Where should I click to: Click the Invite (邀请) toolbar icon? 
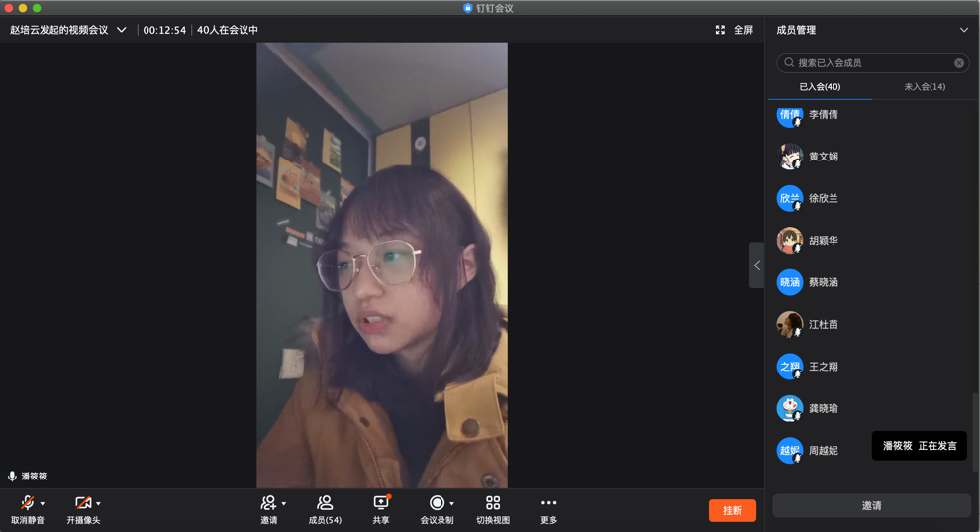click(x=268, y=504)
